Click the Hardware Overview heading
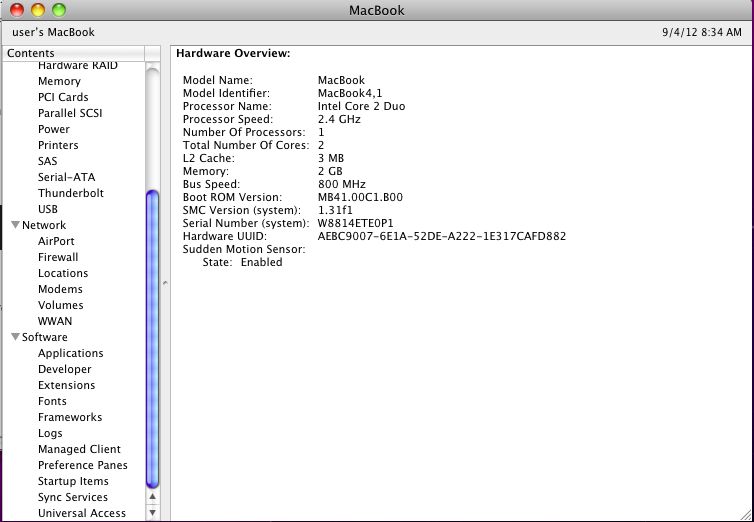The image size is (754, 522). pyautogui.click(x=233, y=53)
